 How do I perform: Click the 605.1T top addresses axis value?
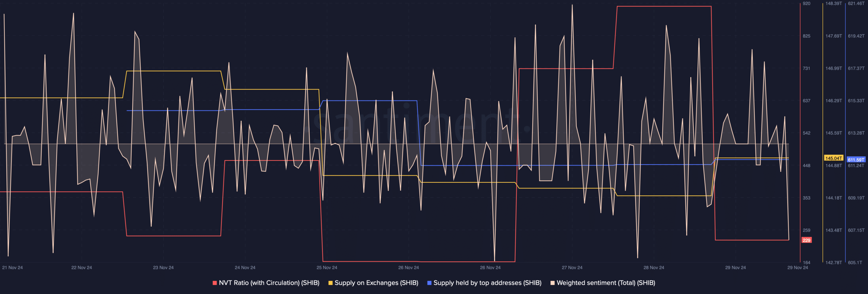[855, 262]
